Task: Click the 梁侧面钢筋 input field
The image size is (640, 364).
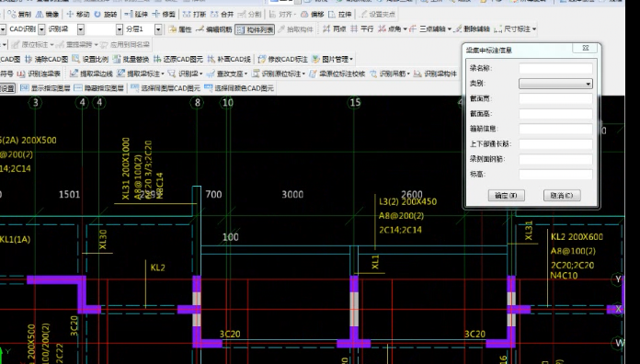Action: tap(555, 159)
